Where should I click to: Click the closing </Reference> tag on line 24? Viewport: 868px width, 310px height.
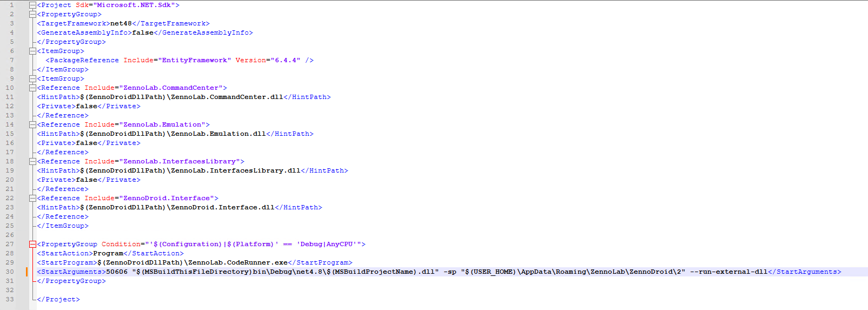[x=63, y=216]
